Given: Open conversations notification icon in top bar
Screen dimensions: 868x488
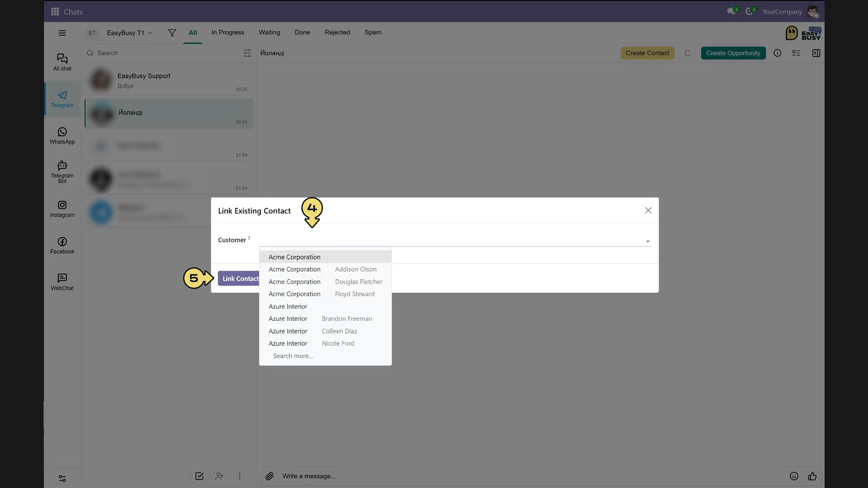Looking at the screenshot, I should [x=732, y=11].
